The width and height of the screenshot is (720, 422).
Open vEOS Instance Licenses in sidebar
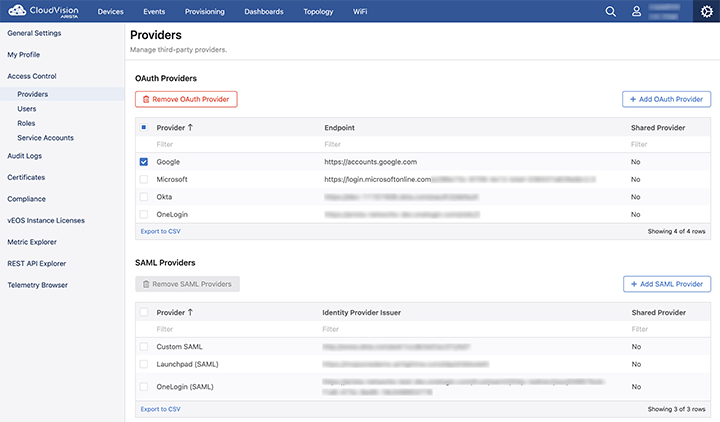pos(46,220)
